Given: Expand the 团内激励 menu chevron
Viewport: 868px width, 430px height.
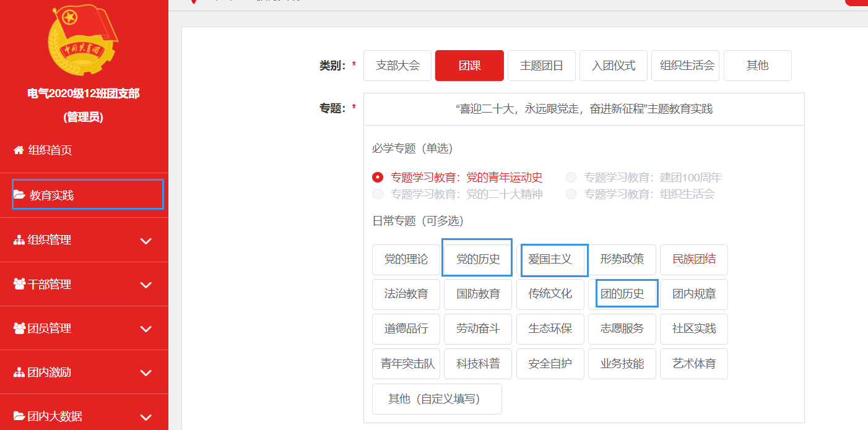Looking at the screenshot, I should click(146, 373).
